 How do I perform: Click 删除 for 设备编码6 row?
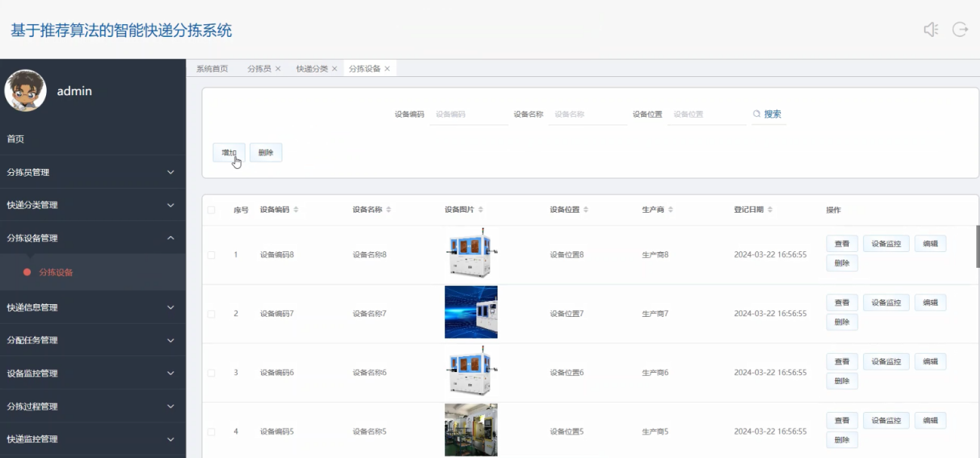(842, 381)
